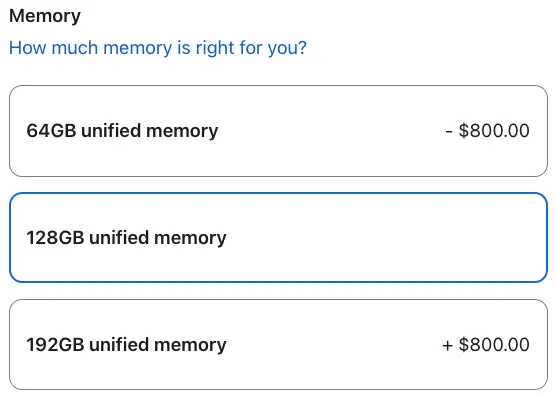Select the 64GB unified memory option

click(278, 131)
